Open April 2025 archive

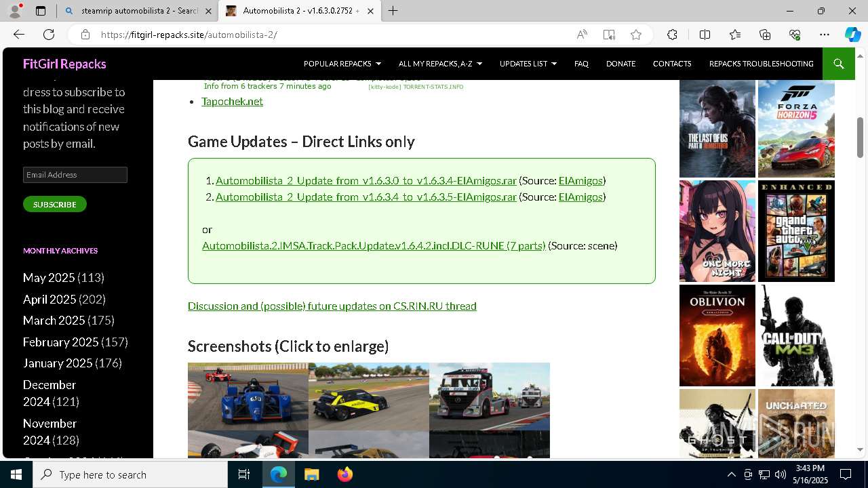point(50,299)
